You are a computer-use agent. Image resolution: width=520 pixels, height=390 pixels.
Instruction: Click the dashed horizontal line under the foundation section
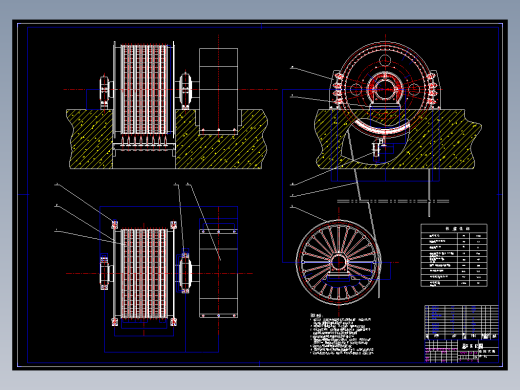[x=393, y=201]
